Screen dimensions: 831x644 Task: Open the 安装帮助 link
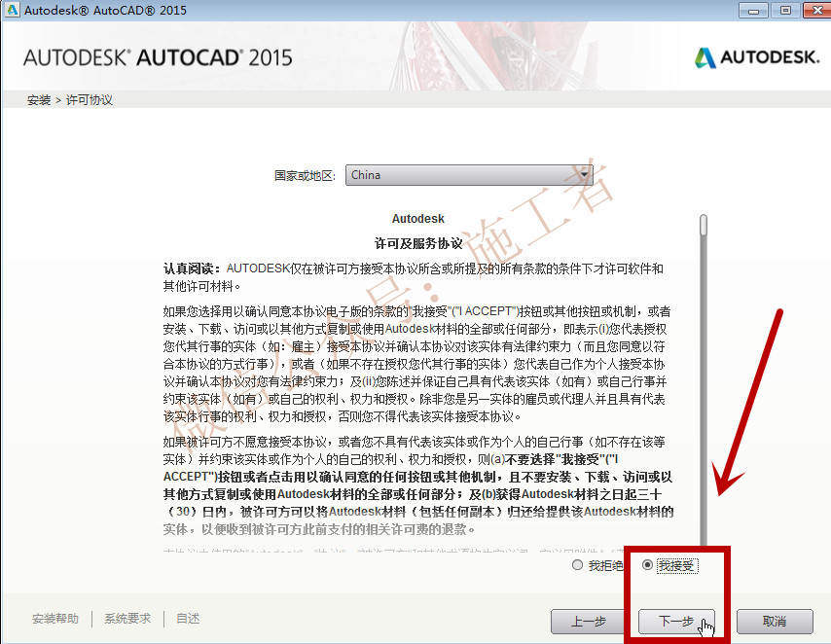[55, 619]
